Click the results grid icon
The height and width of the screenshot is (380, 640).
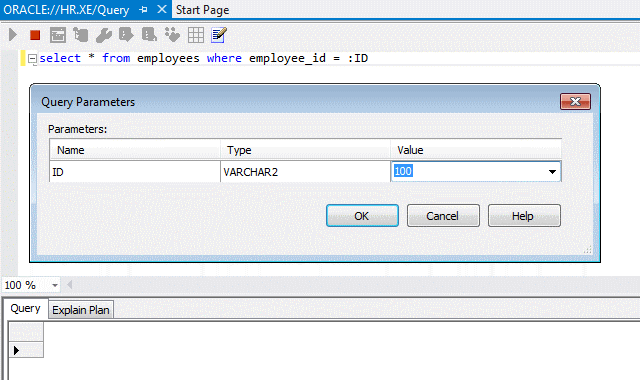pos(196,36)
